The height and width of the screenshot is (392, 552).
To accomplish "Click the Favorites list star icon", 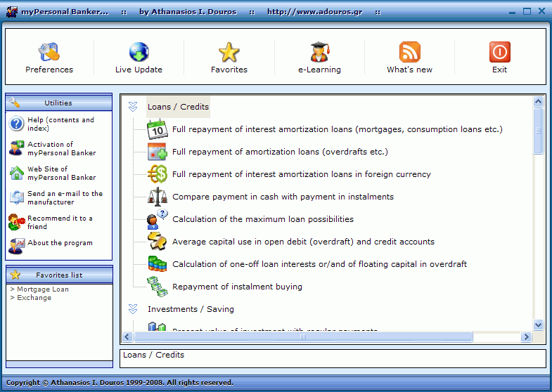I will pyautogui.click(x=15, y=275).
